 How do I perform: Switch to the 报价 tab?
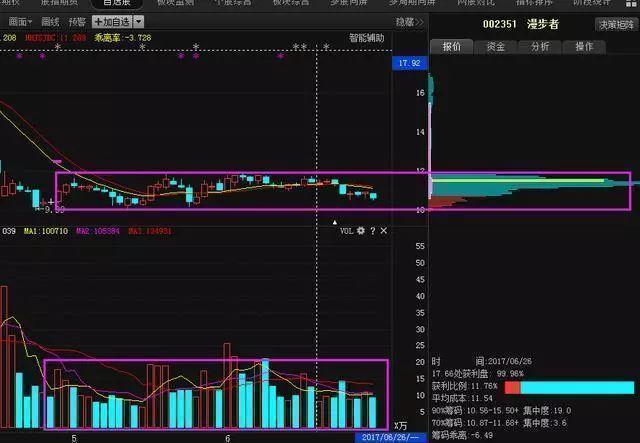453,46
